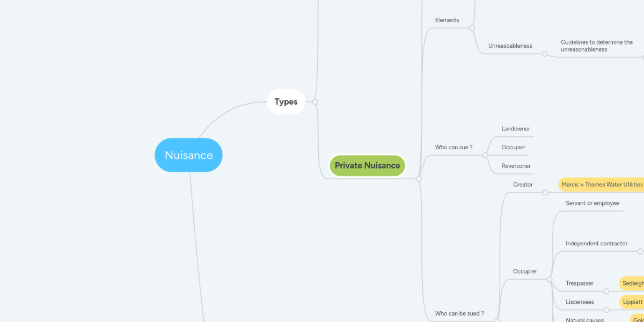Click the Occupier node under Who can sue
644x322 pixels.
512,147
